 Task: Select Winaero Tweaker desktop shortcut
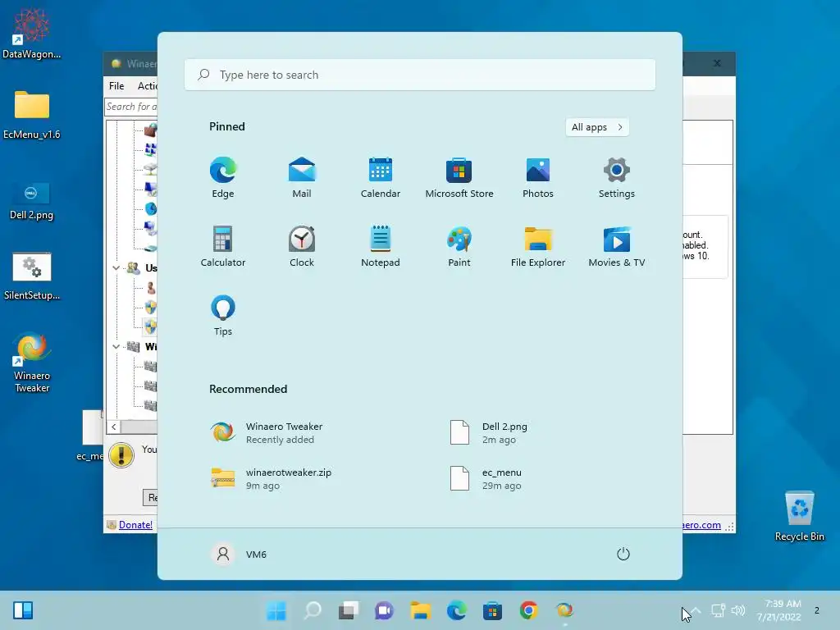32,363
